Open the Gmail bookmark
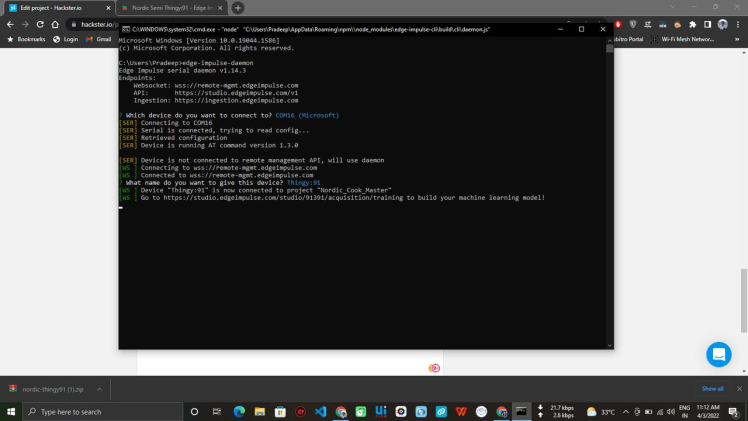748x421 pixels. 98,39
